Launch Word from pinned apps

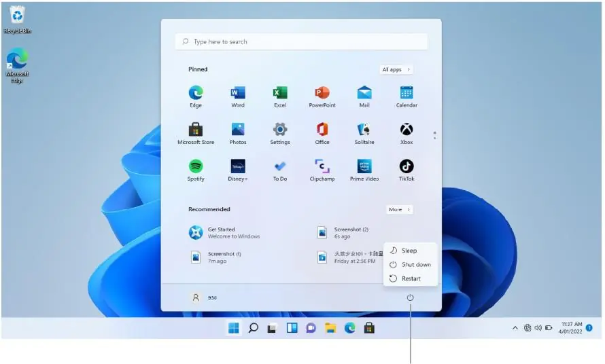click(238, 96)
